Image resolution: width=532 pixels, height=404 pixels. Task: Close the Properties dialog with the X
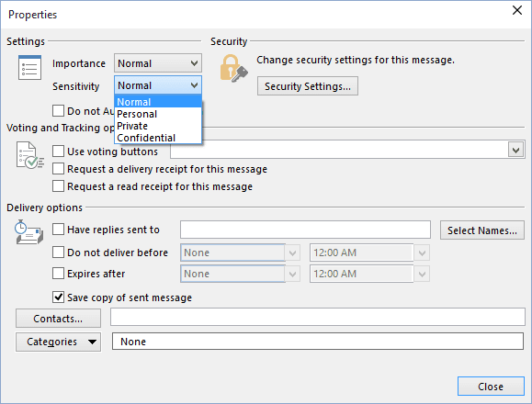517,10
